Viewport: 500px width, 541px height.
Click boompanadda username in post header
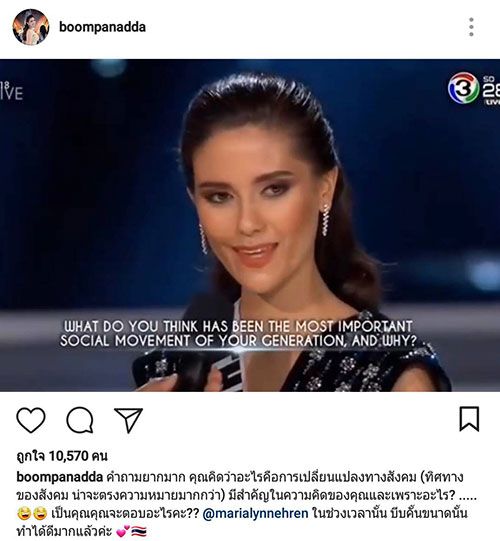pyautogui.click(x=102, y=27)
